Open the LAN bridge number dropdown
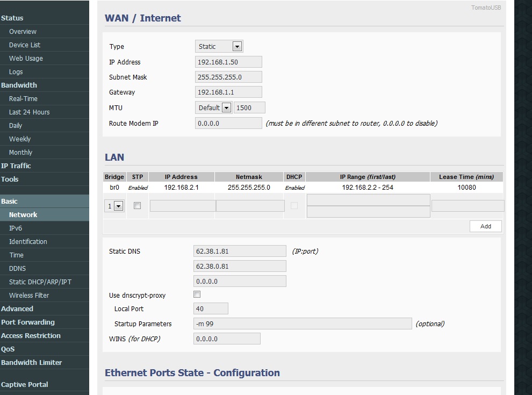 (114, 206)
